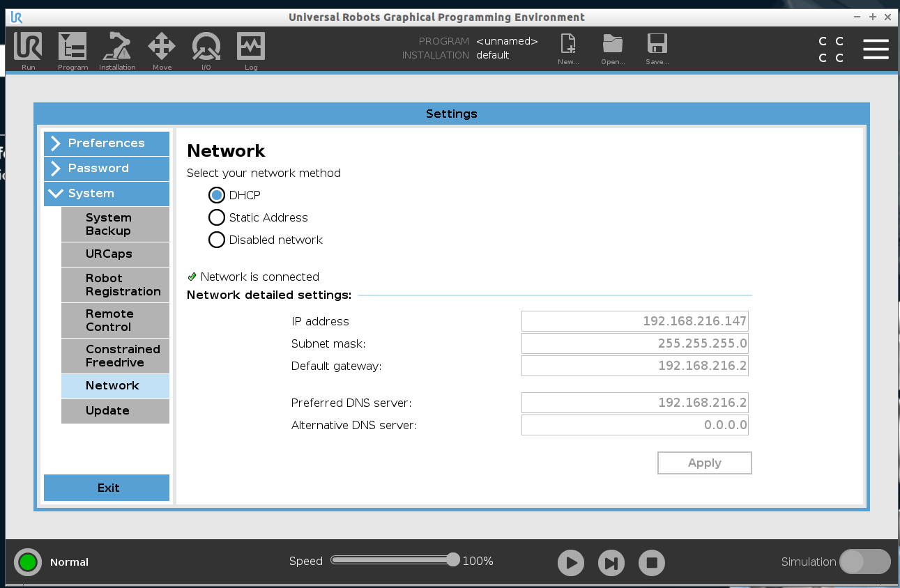Click the '100%' speed value

[x=478, y=561]
